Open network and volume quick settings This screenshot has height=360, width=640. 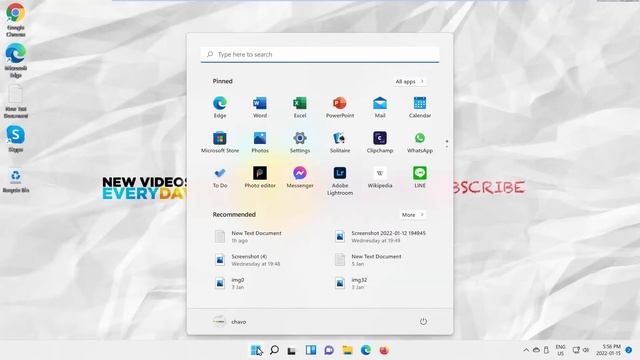pyautogui.click(x=580, y=350)
